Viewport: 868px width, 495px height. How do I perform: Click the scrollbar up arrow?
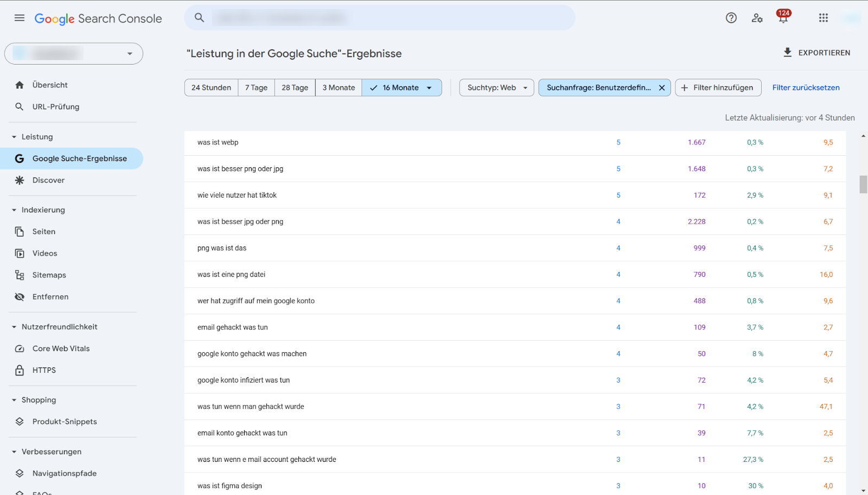tap(863, 136)
